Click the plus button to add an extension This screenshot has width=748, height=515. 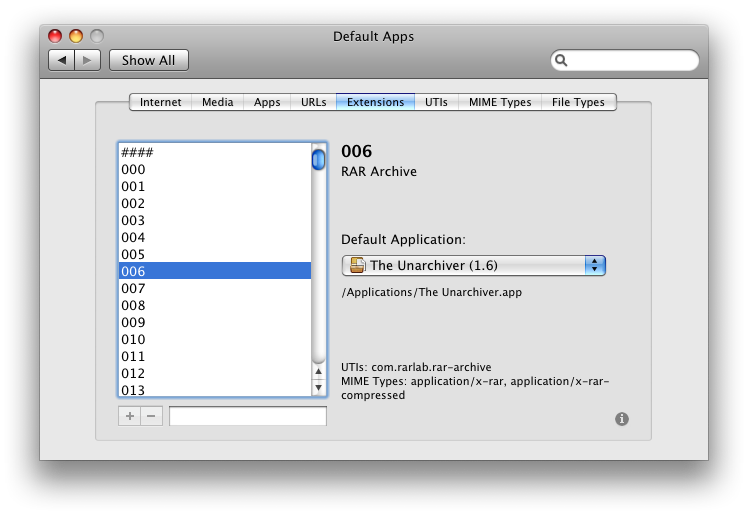pyautogui.click(x=130, y=416)
